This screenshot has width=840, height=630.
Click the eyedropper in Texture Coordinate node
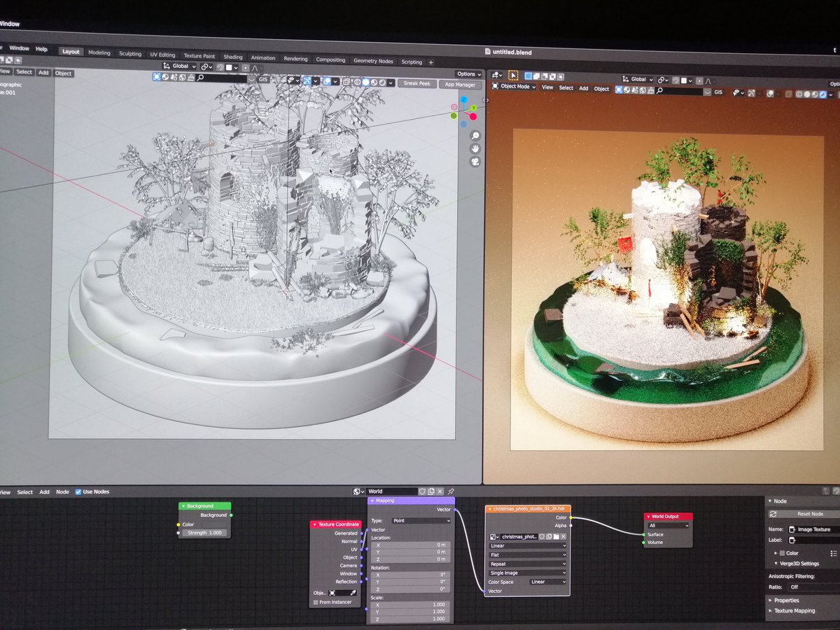tap(353, 592)
